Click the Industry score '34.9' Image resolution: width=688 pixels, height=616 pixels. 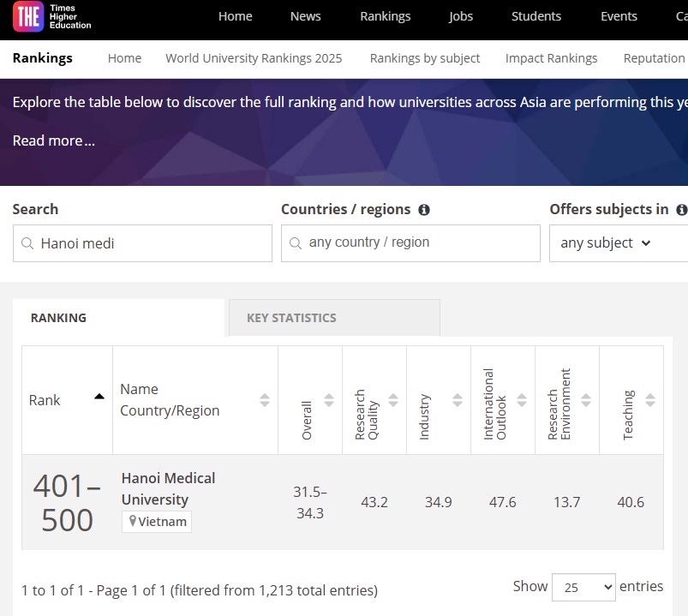439,502
